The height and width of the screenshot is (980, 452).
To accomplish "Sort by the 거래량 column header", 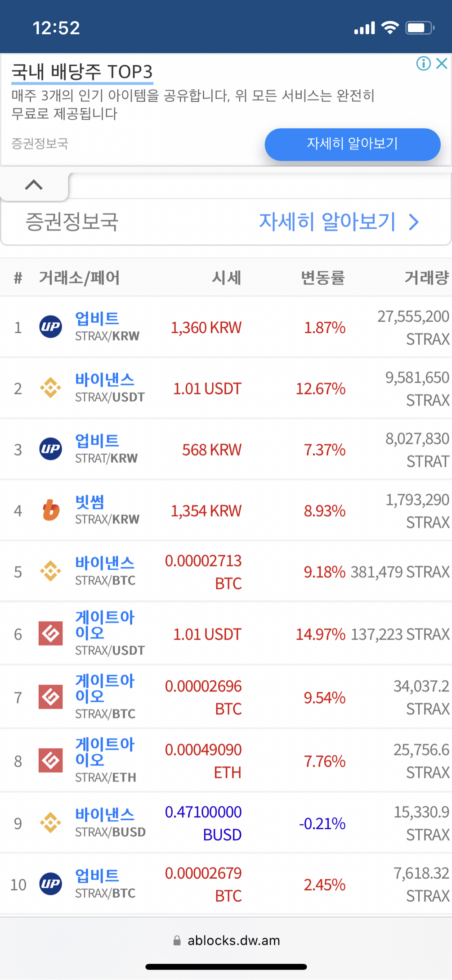I will coord(426,278).
